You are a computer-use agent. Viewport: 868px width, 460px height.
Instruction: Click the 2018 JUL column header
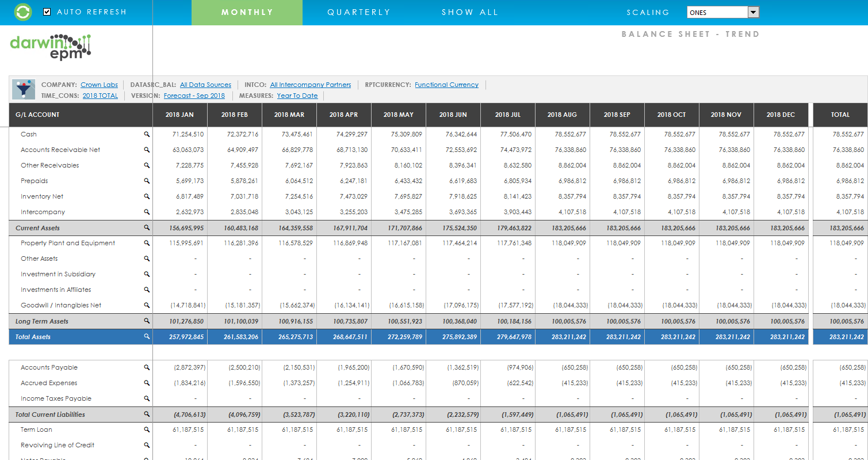pos(508,115)
